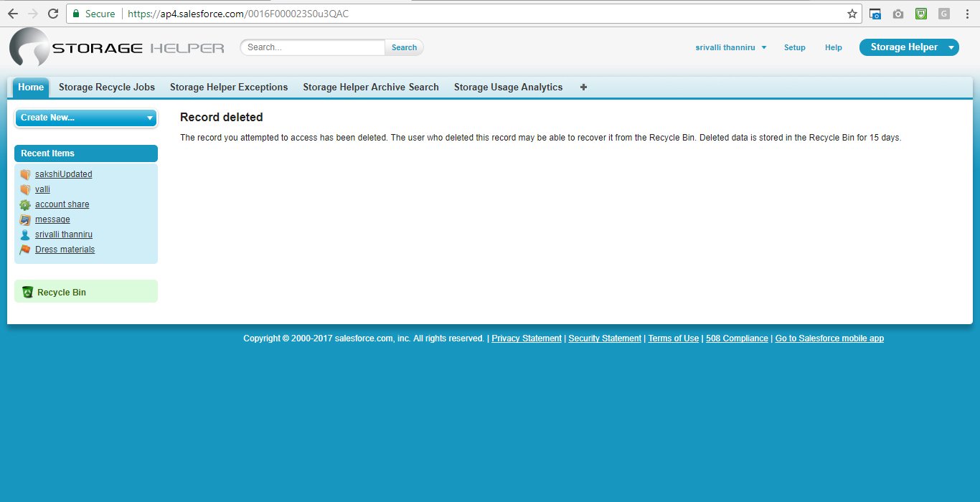Open the Dress materials recent item
Viewport: 980px width, 502px height.
point(65,250)
